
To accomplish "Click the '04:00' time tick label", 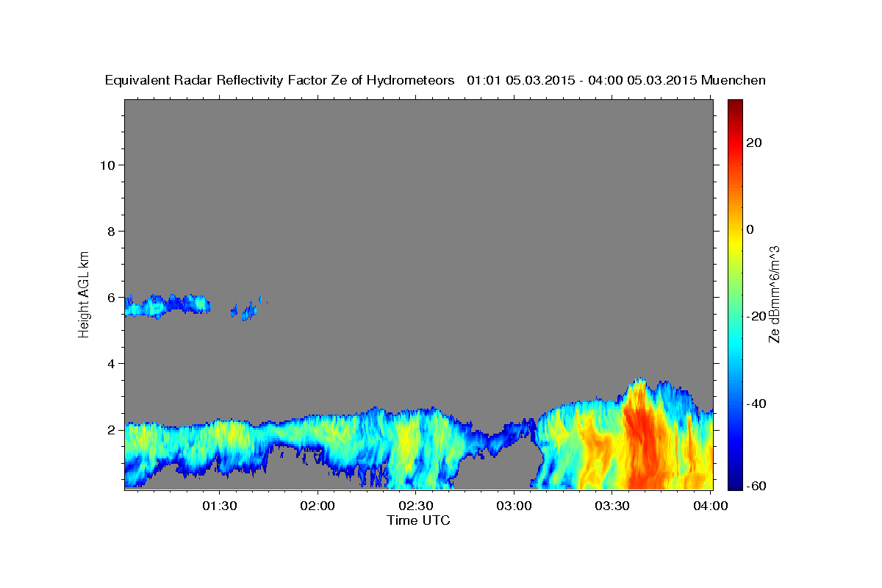I will [x=710, y=506].
